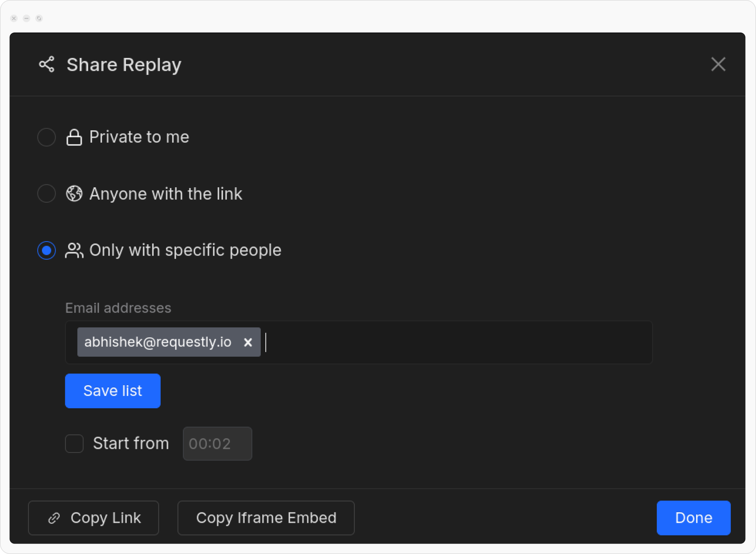Click the Save list button
The image size is (756, 554).
click(113, 391)
